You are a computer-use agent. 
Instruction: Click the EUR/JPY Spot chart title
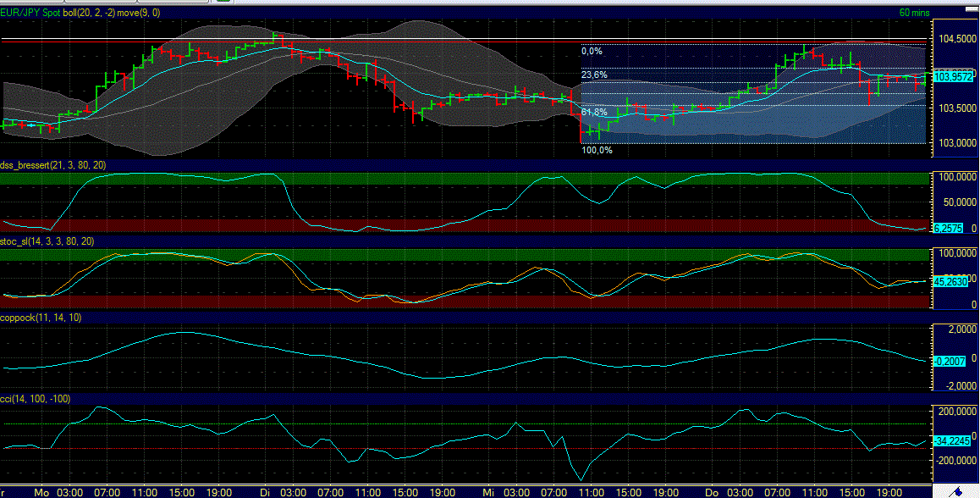(x=30, y=14)
